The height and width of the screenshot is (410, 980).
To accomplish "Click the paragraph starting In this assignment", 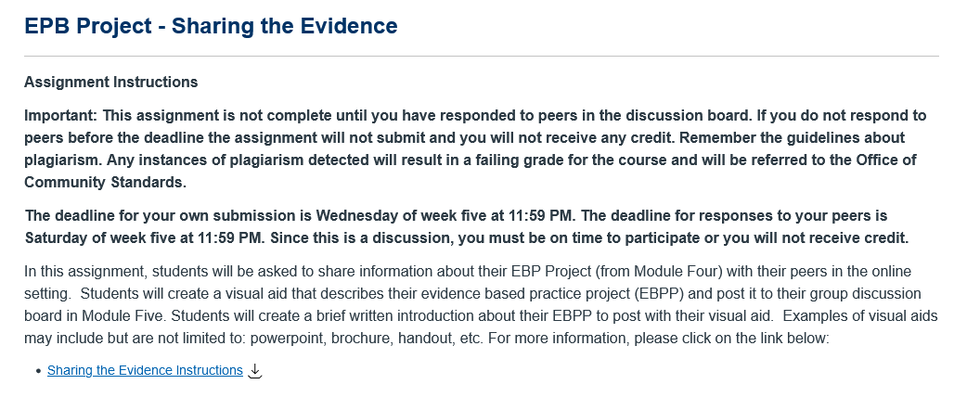I will (481, 305).
